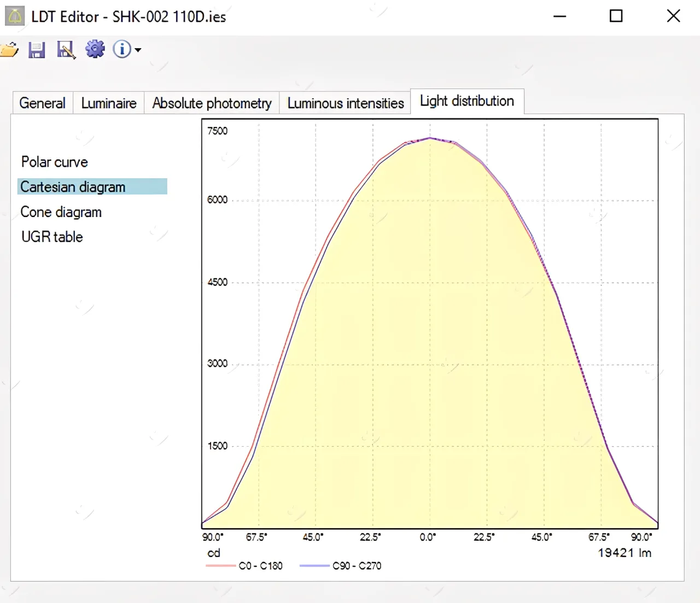Expand the info icon dropdown arrow
700x603 pixels.
(x=138, y=50)
